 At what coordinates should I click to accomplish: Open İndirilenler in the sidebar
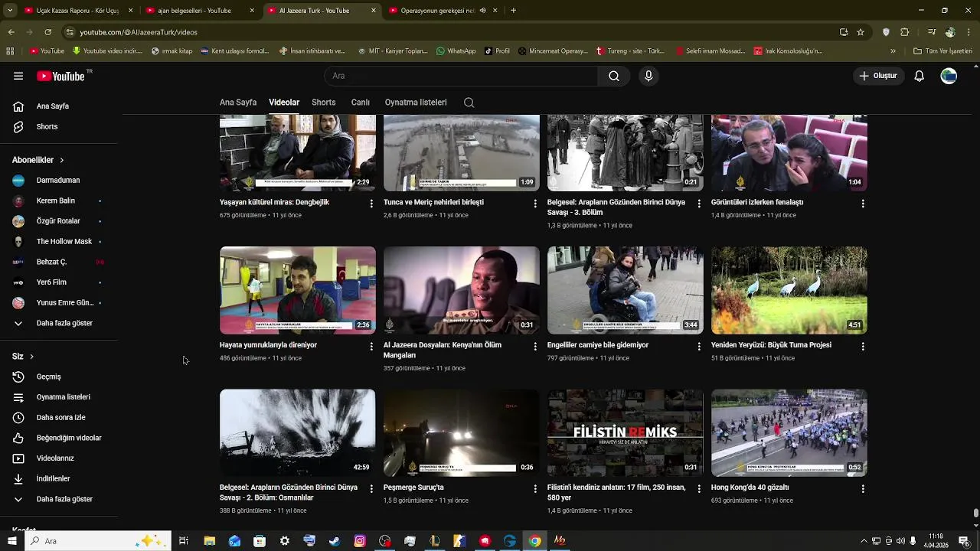tap(60, 478)
